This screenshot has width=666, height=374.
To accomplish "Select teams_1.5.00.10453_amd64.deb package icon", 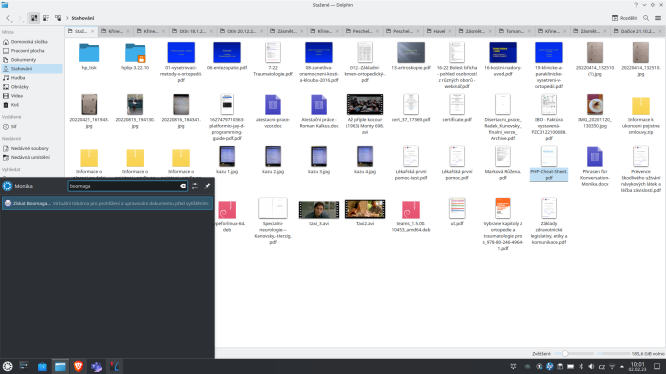I will click(x=411, y=210).
